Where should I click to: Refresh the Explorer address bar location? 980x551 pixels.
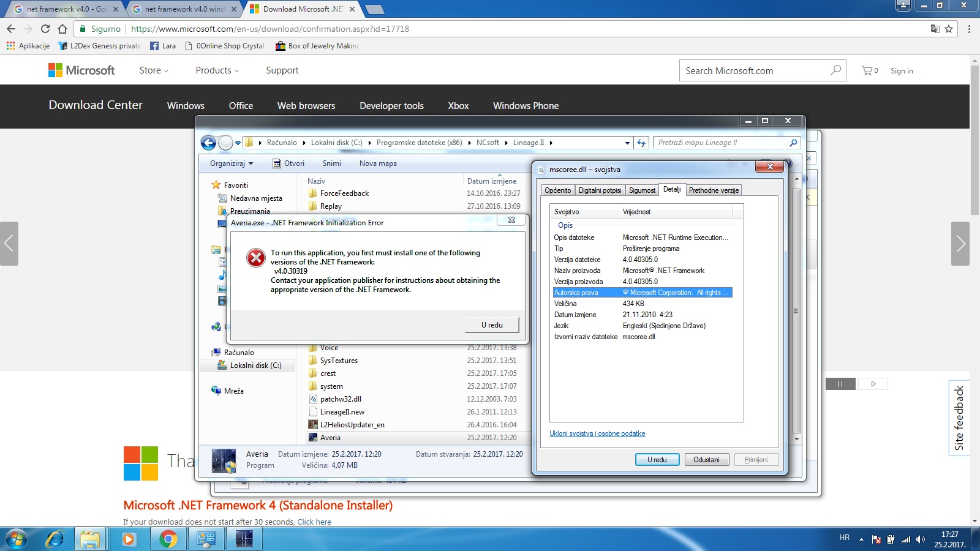point(641,143)
